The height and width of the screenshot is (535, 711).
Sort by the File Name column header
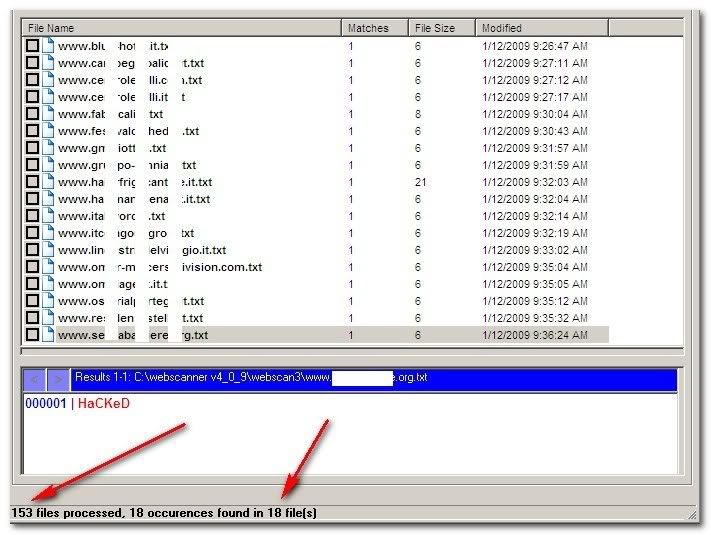click(180, 28)
